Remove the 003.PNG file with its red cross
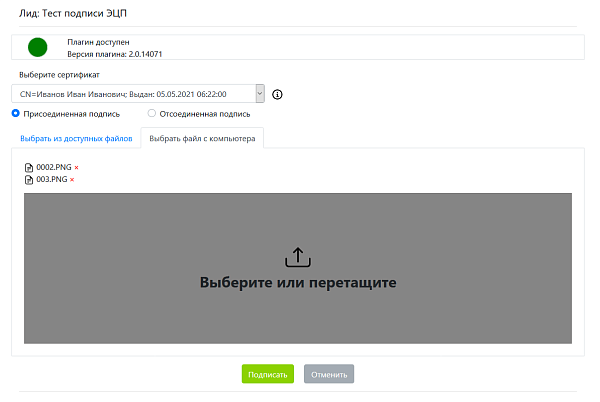Image resolution: width=600 pixels, height=402 pixels. tap(72, 180)
